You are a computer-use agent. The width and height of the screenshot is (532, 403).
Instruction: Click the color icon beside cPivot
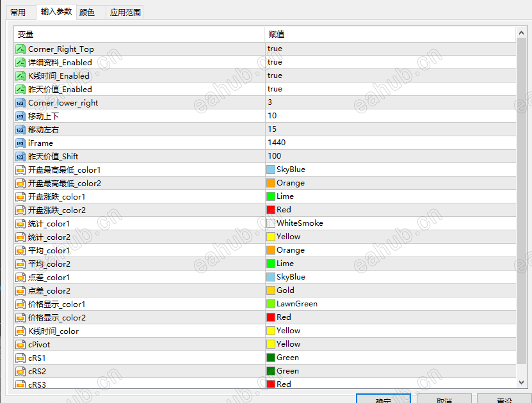20,345
